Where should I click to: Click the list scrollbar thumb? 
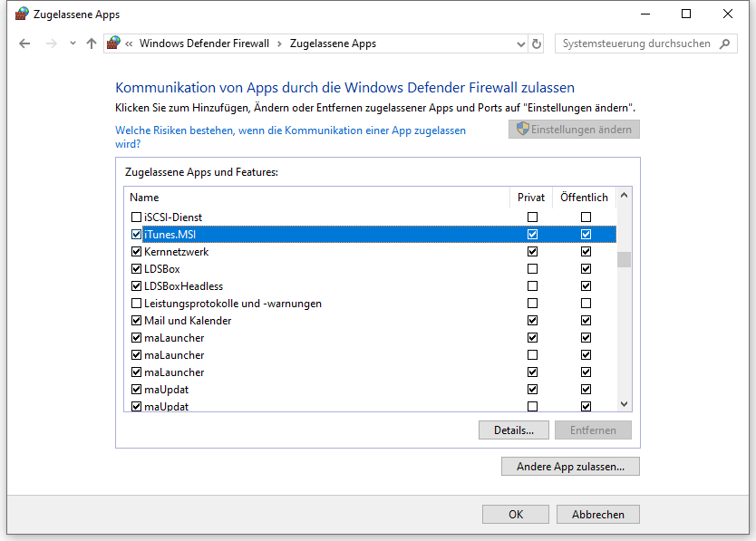pos(624,259)
